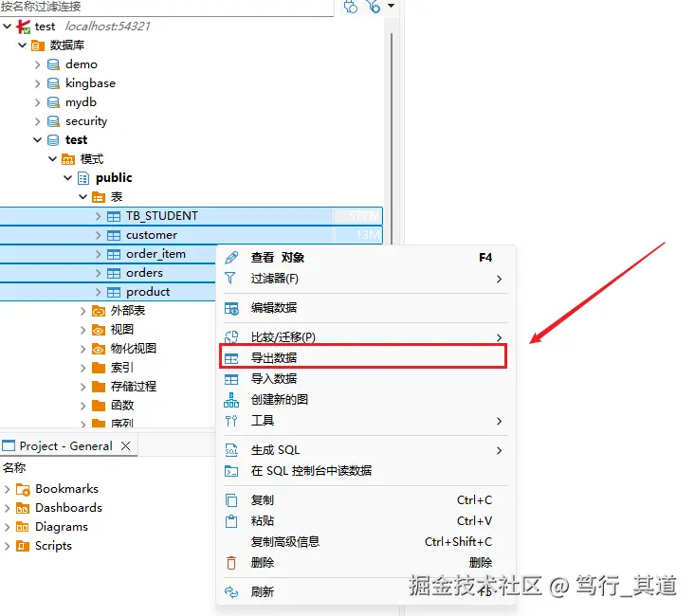695x616 pixels.
Task: Click the 编辑数据 table-edit icon
Action: 231,308
